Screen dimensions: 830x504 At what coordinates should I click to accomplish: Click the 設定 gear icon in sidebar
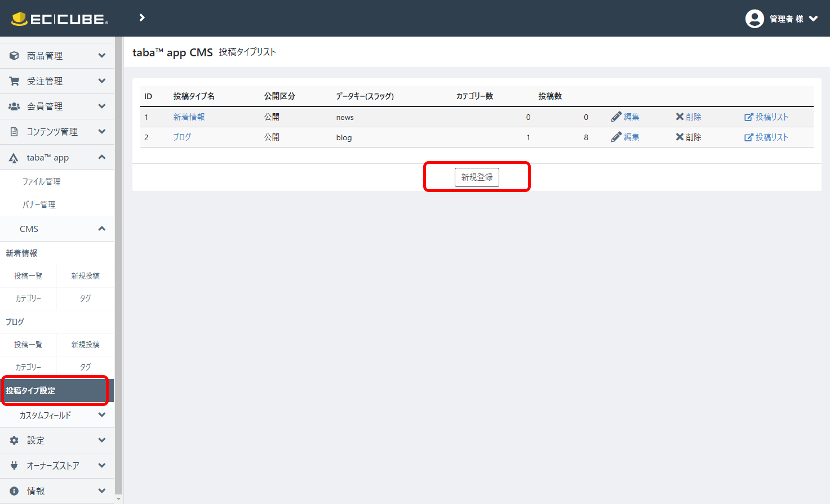coord(14,440)
